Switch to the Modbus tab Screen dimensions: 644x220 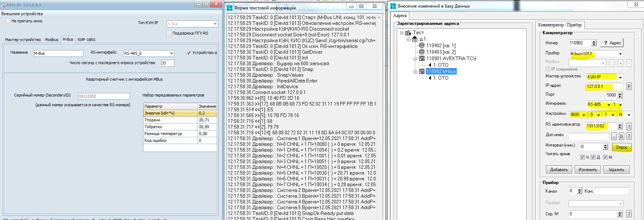[51, 40]
